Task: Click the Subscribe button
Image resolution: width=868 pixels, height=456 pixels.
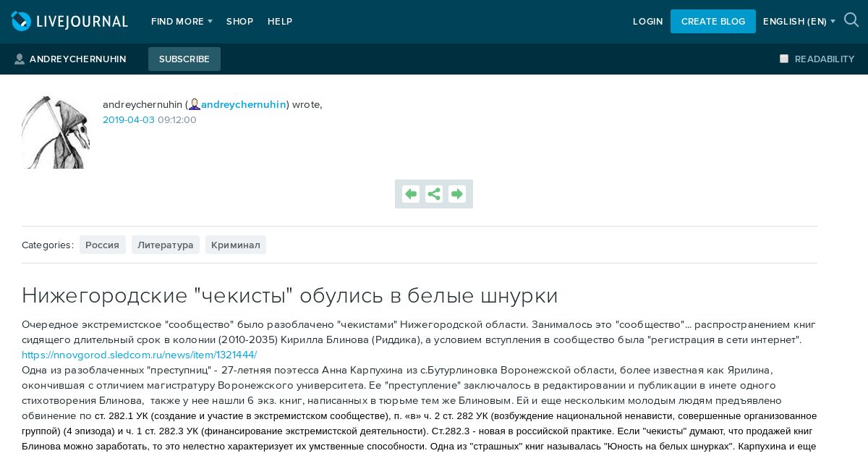Action: click(x=184, y=59)
